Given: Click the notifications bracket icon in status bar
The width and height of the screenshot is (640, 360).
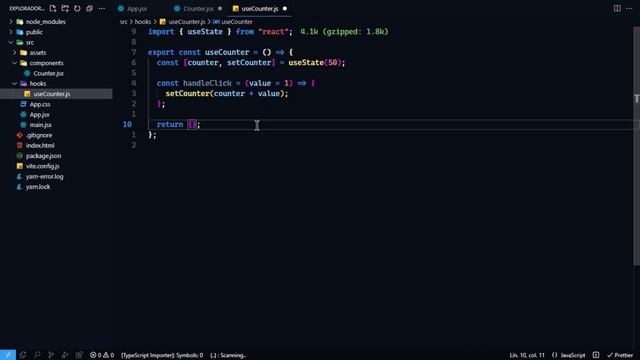Looking at the screenshot, I should 596,355.
